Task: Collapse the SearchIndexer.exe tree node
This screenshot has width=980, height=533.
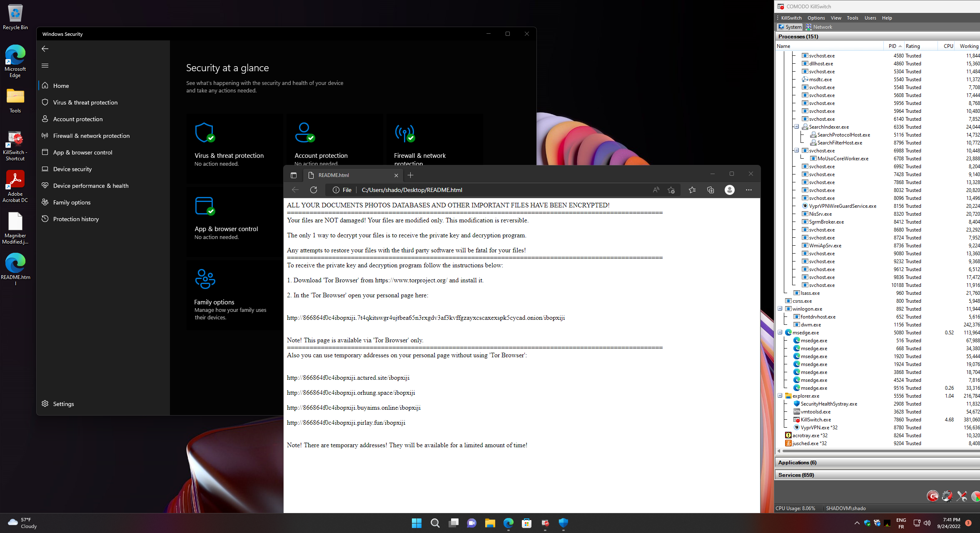Action: (x=796, y=127)
